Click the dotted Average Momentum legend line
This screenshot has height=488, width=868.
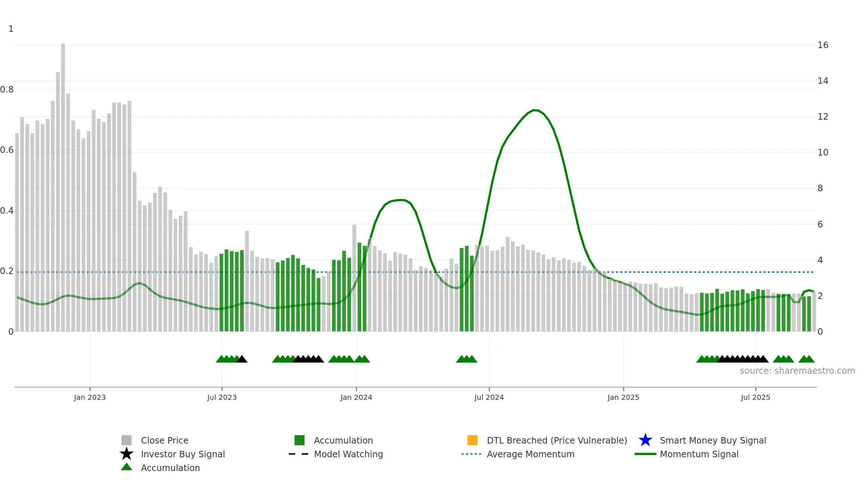pos(472,454)
